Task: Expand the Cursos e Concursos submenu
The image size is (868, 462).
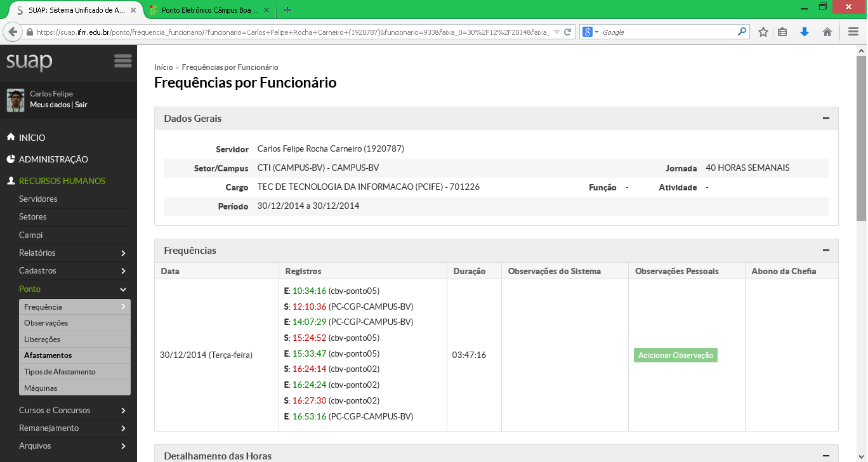Action: click(x=123, y=411)
